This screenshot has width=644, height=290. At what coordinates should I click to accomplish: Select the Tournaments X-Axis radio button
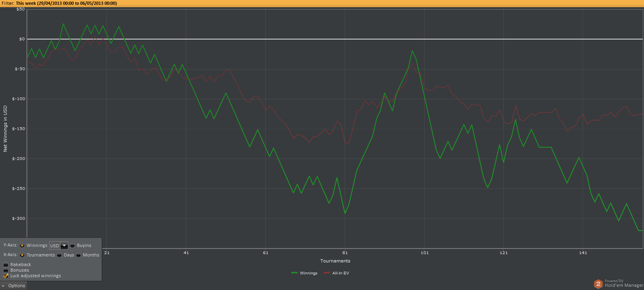(22, 255)
